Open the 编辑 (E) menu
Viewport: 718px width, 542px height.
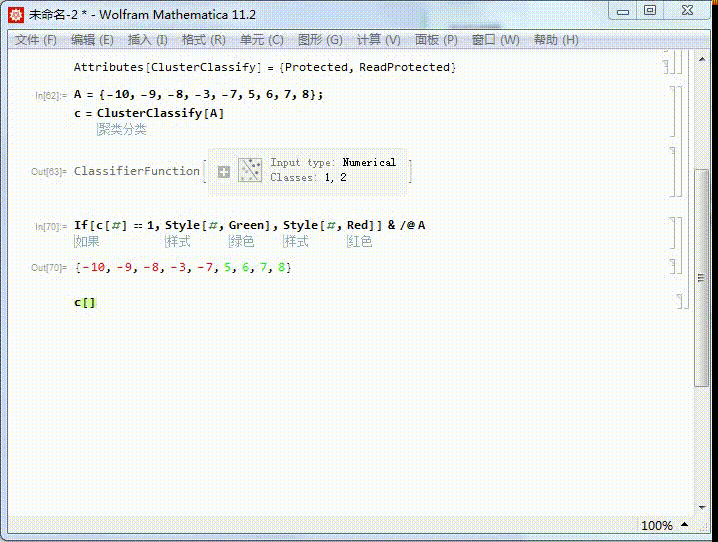pos(92,40)
